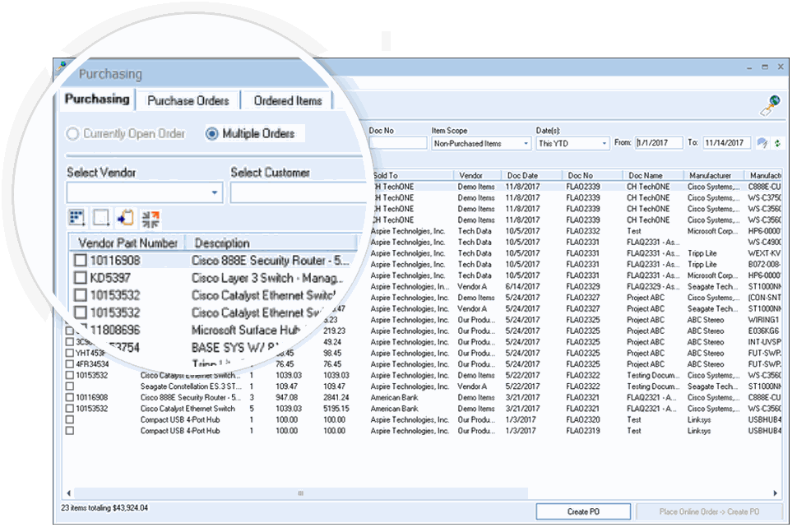Screen dimensions: 797x532
Task: Click the deselect all empty box icon
Action: (100, 218)
